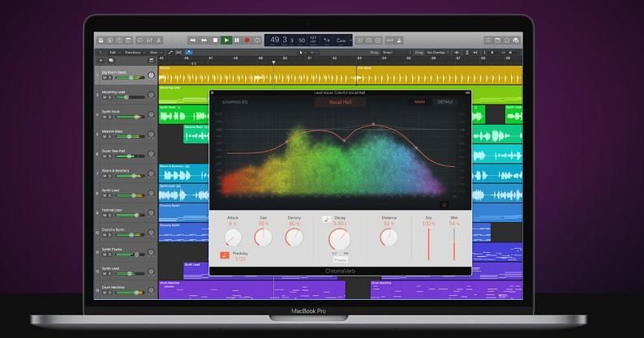The image size is (644, 338).
Task: Toggle the vertical auto zoom icon
Action: tap(467, 53)
